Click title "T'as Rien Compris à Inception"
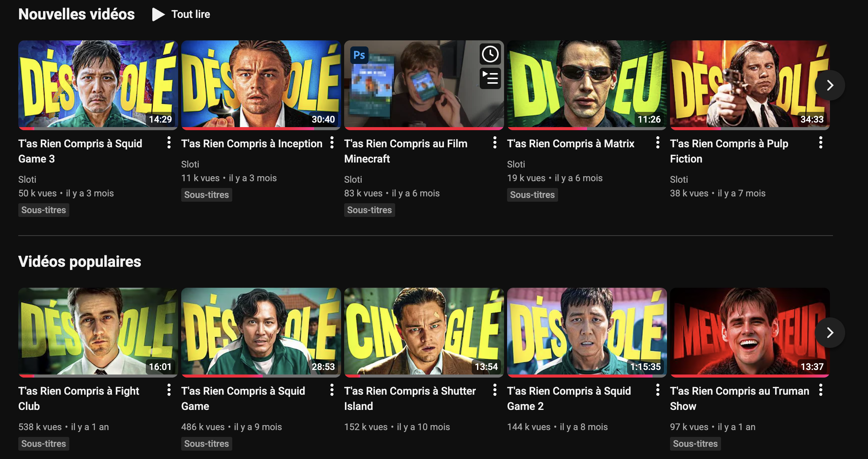868x459 pixels. tap(252, 144)
